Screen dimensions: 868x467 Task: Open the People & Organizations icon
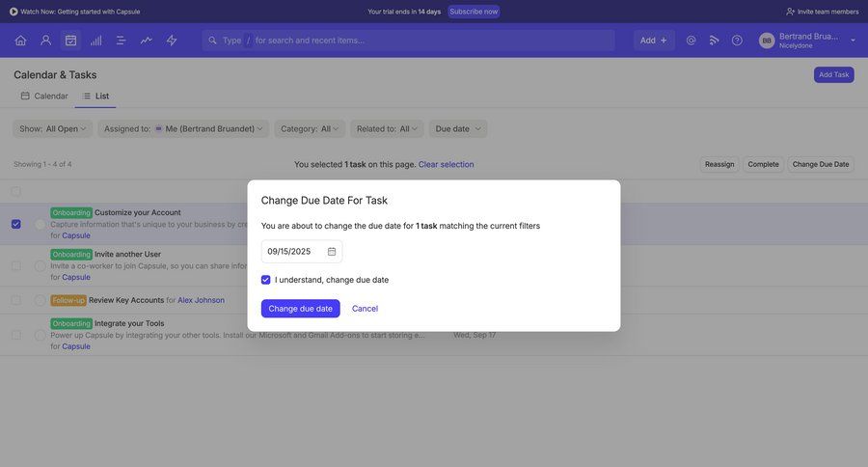point(46,41)
